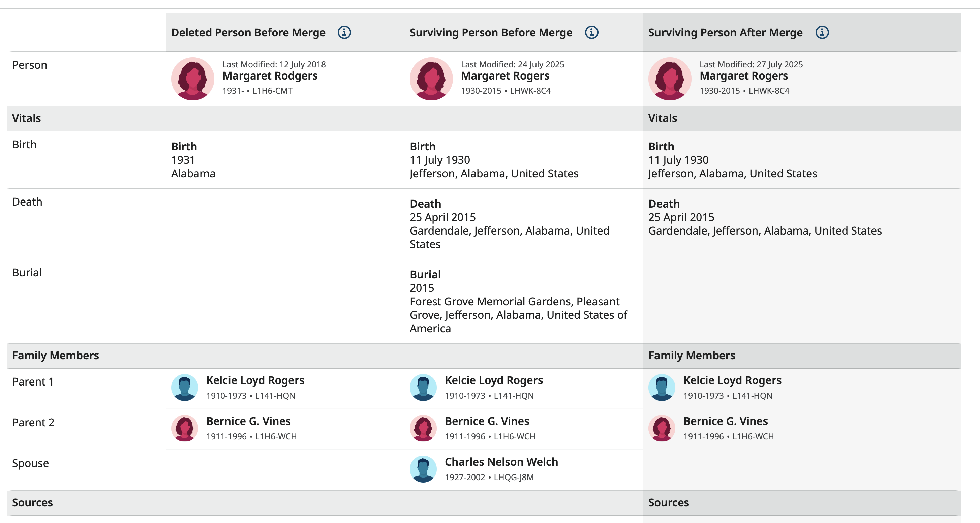980x523 pixels.
Task: Click the left Family Members section header
Action: click(55, 355)
